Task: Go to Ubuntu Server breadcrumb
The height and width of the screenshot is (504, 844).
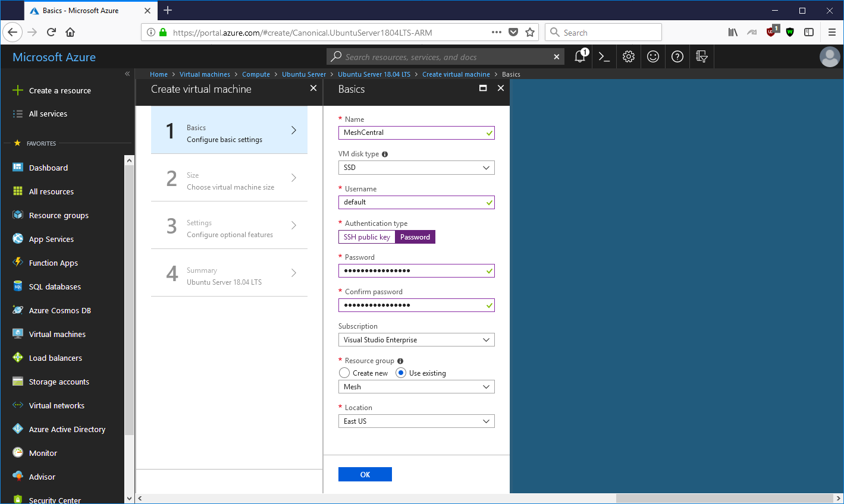Action: (304, 74)
